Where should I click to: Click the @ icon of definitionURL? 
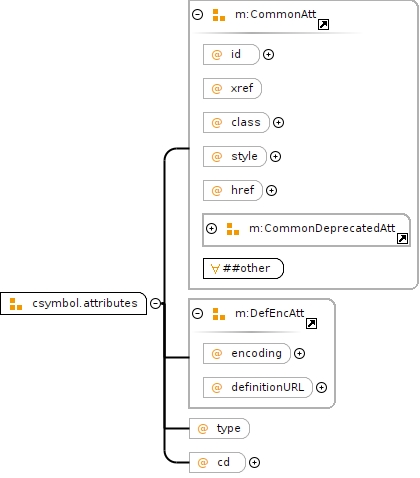(217, 388)
